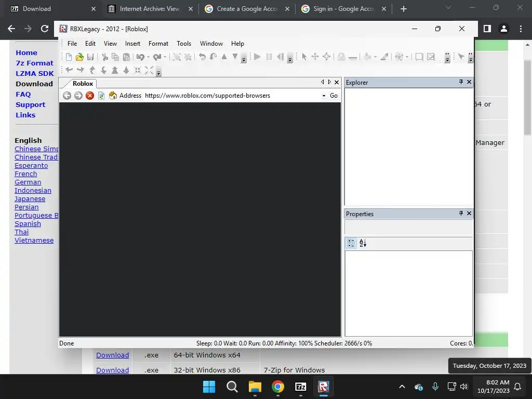
Task: Select the Resize handles tool
Action: [x=326, y=57]
